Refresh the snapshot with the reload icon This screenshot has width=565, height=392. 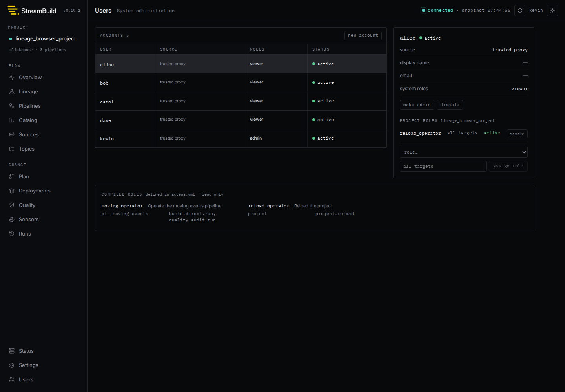[x=520, y=11]
